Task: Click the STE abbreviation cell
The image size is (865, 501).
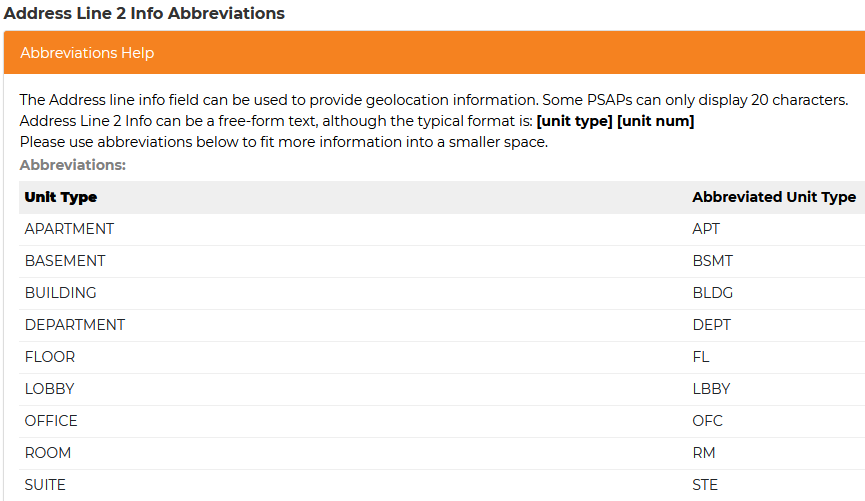Action: click(705, 485)
